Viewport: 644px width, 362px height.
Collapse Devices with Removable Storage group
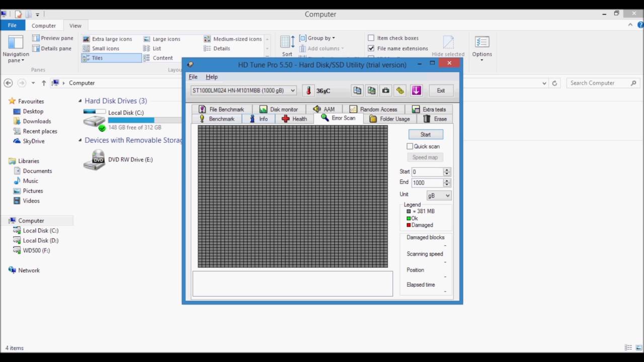click(x=80, y=140)
